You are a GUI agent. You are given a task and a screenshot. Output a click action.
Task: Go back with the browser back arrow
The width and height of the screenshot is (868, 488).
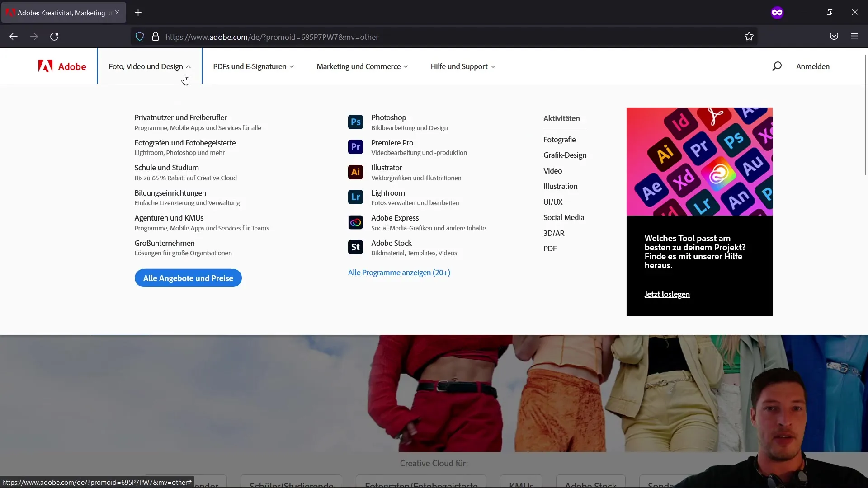click(x=14, y=37)
